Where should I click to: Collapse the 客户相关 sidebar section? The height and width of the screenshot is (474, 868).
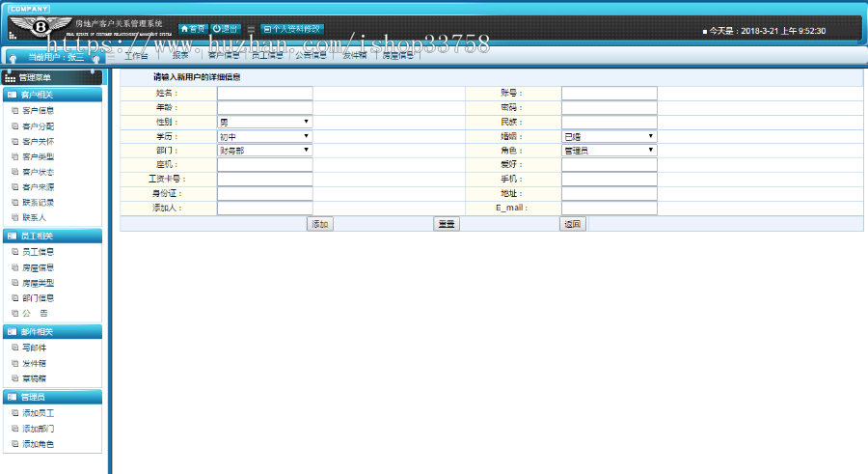point(53,95)
